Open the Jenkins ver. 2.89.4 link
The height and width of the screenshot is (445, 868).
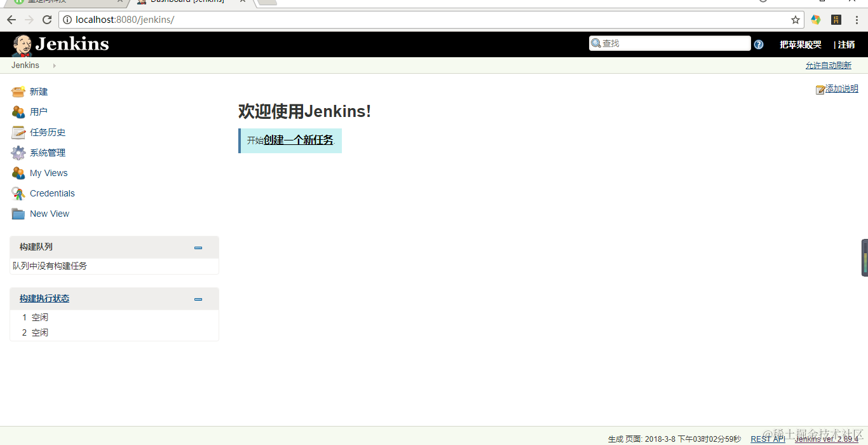(826, 439)
